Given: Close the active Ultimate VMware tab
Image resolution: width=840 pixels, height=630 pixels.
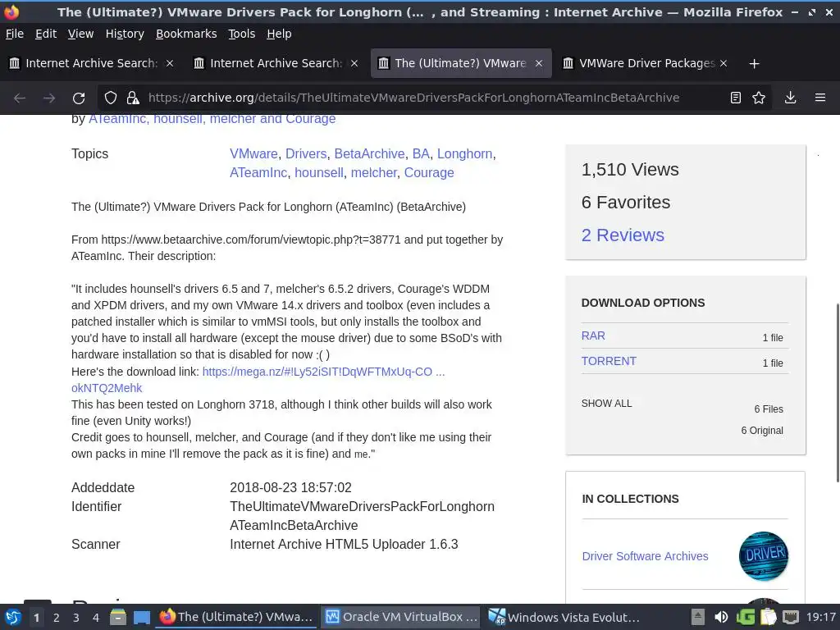Looking at the screenshot, I should (x=539, y=63).
